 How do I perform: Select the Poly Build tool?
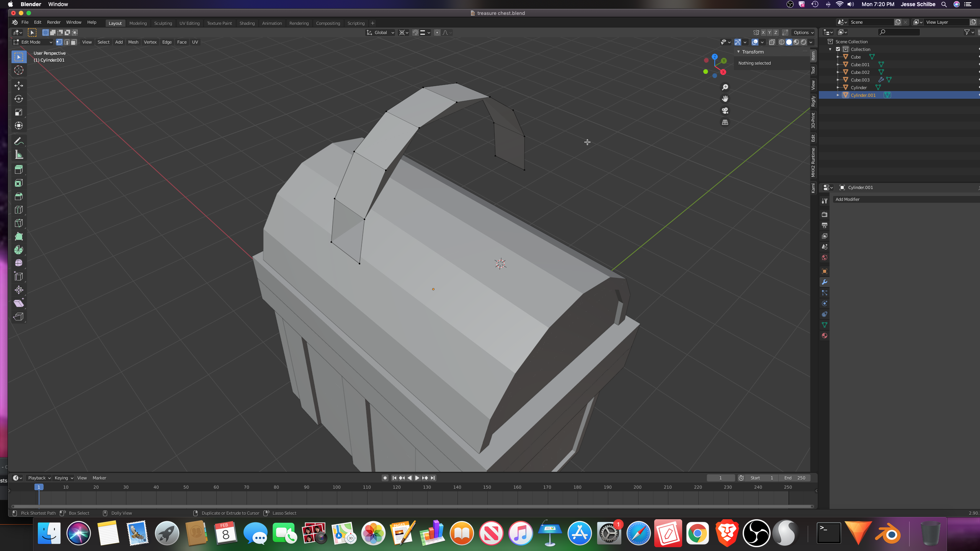(x=18, y=236)
